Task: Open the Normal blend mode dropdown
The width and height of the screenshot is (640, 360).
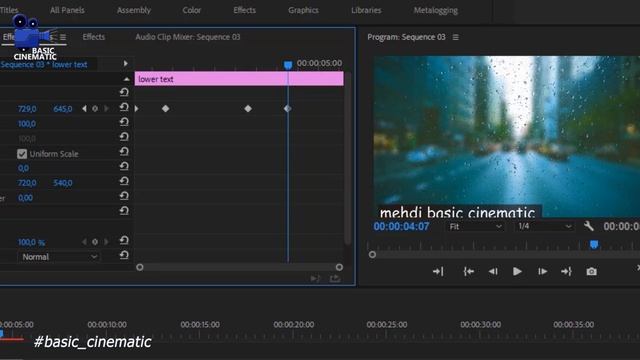Action: click(x=59, y=257)
